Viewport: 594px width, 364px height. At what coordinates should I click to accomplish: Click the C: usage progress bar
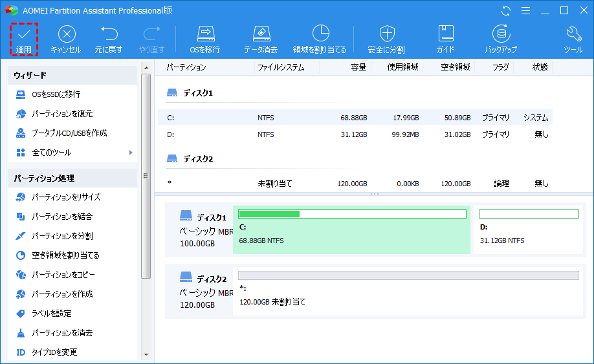tap(352, 214)
